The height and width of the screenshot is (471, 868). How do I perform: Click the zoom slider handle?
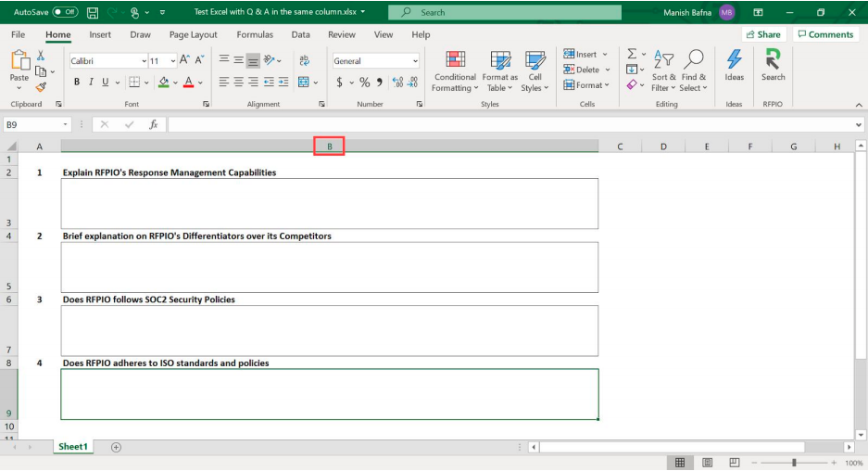coord(794,462)
